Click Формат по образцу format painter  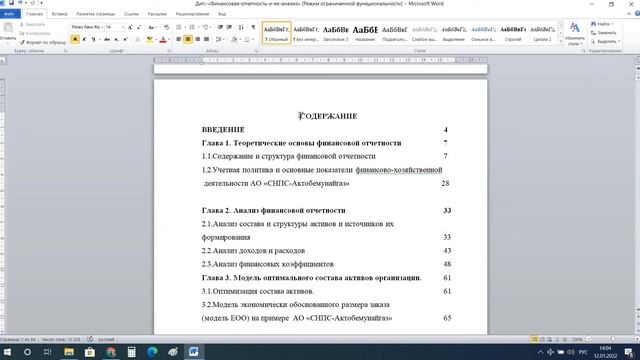click(x=42, y=42)
